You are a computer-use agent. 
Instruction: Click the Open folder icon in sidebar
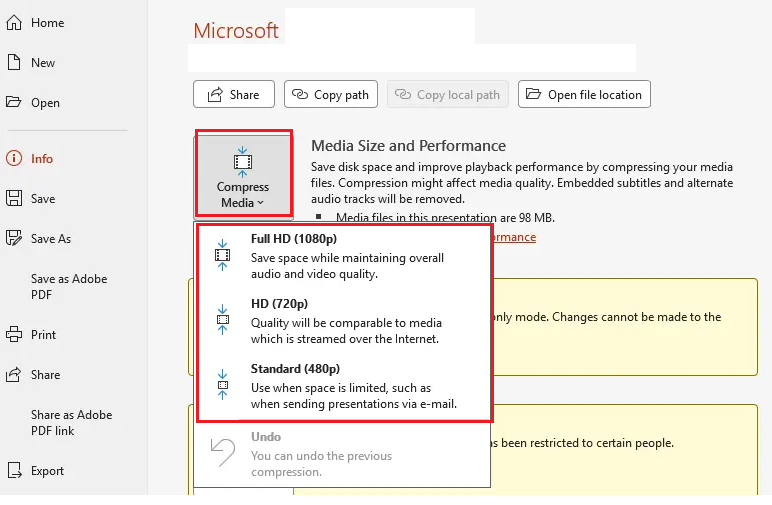click(14, 102)
